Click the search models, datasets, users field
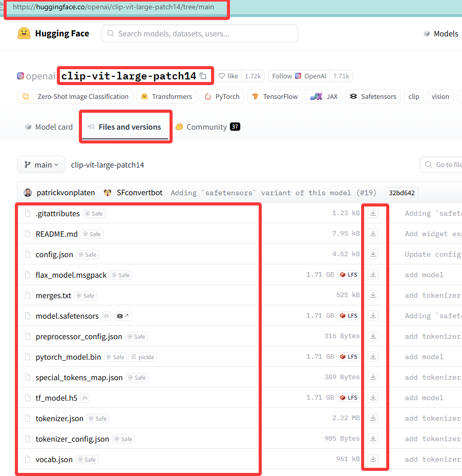 point(200,33)
